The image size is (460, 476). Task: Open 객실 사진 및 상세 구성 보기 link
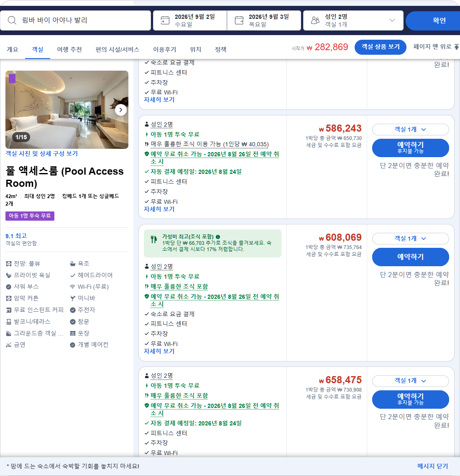[x=42, y=154]
